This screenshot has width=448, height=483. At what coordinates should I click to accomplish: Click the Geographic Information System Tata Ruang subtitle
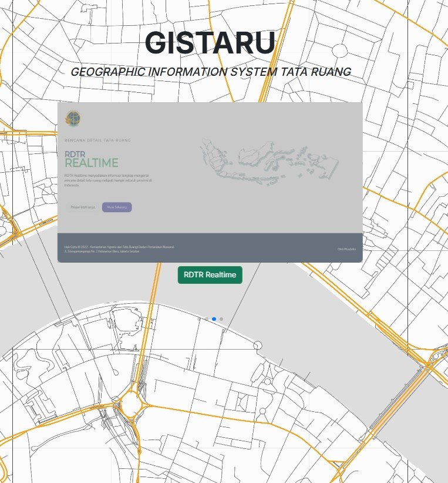(x=210, y=72)
